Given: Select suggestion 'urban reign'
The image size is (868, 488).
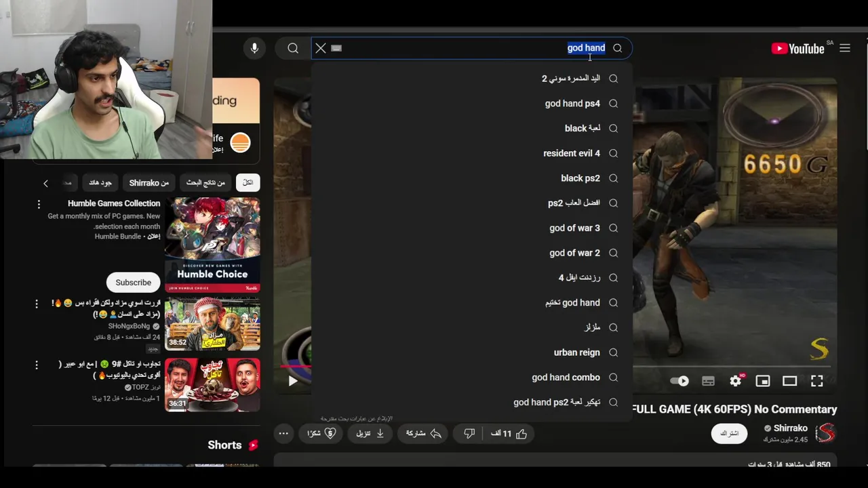Looking at the screenshot, I should [x=471, y=352].
